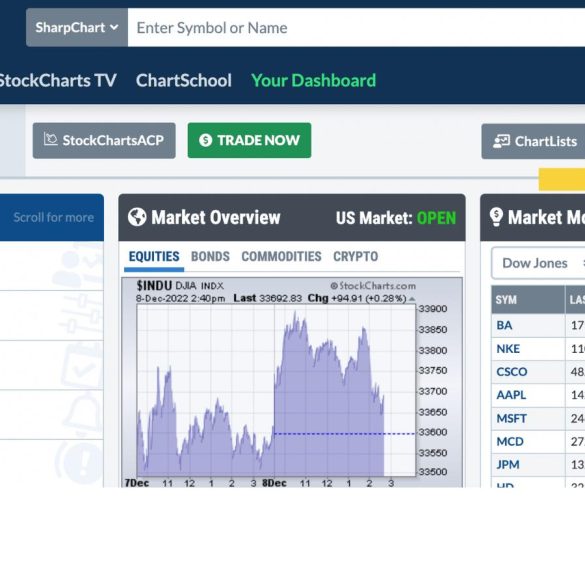Open the Dow Jones index dropdown
This screenshot has width=585, height=585.
coord(538,263)
